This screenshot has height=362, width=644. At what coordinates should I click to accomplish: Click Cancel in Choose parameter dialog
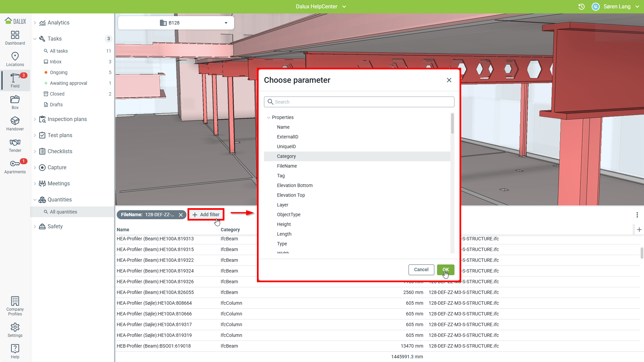pyautogui.click(x=421, y=269)
